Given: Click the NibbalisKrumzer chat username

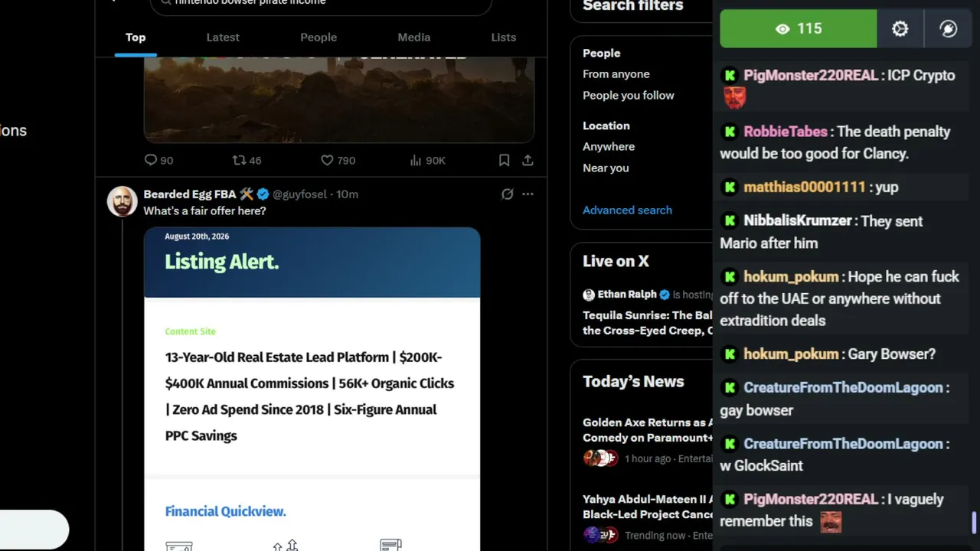Looking at the screenshot, I should 798,220.
